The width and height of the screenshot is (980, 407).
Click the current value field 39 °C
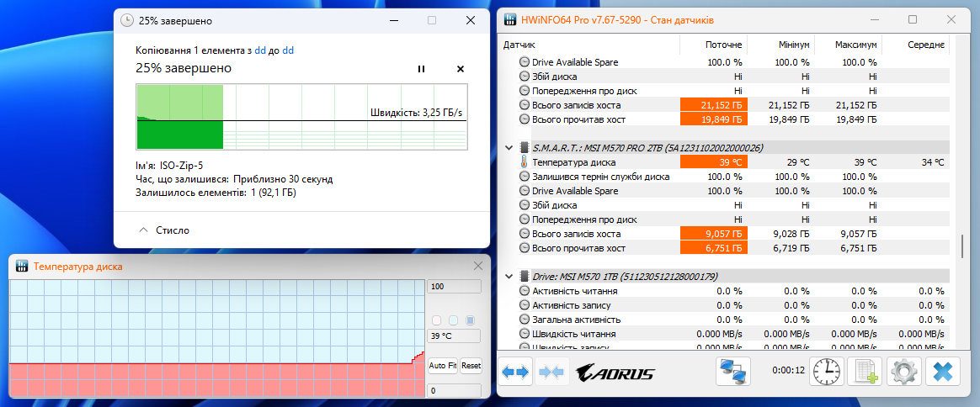(454, 336)
